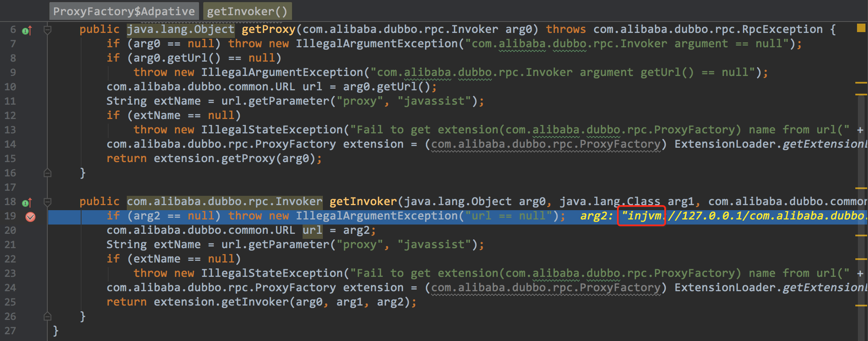Click the getProxy method name on line 6
Image resolution: width=868 pixels, height=341 pixels.
coord(268,30)
